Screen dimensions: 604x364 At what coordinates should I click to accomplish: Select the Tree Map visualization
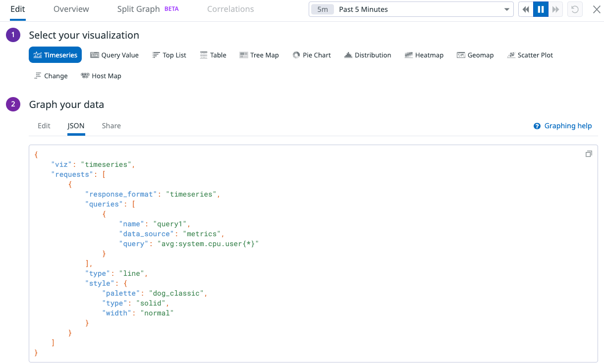(x=259, y=55)
